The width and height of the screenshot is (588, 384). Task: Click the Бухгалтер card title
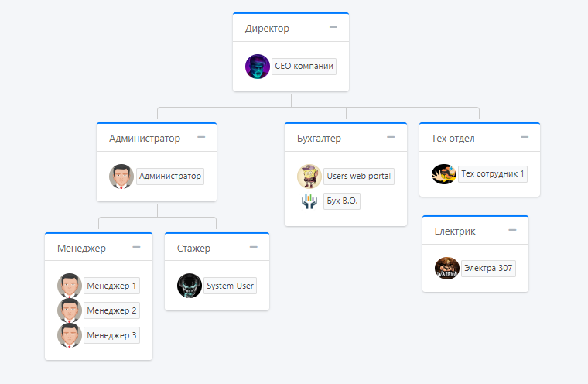click(319, 139)
